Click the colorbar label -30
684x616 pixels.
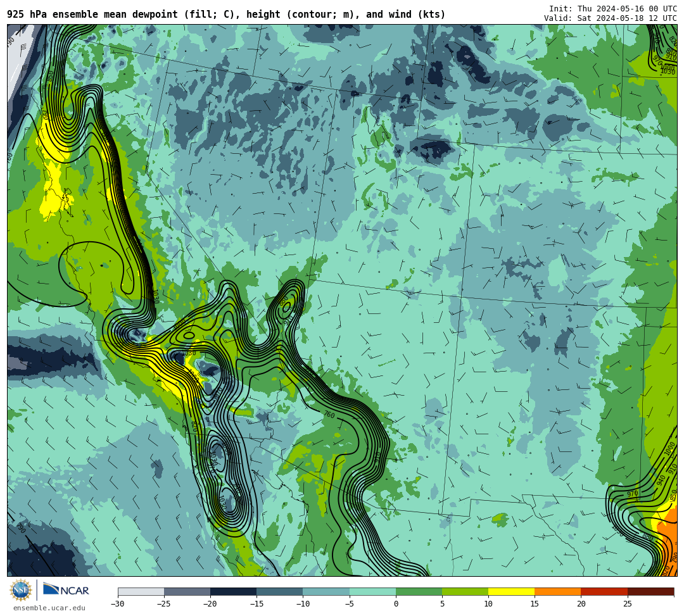118,604
